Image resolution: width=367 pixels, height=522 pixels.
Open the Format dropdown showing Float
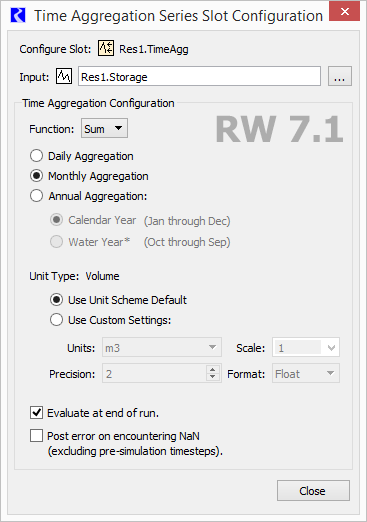306,373
